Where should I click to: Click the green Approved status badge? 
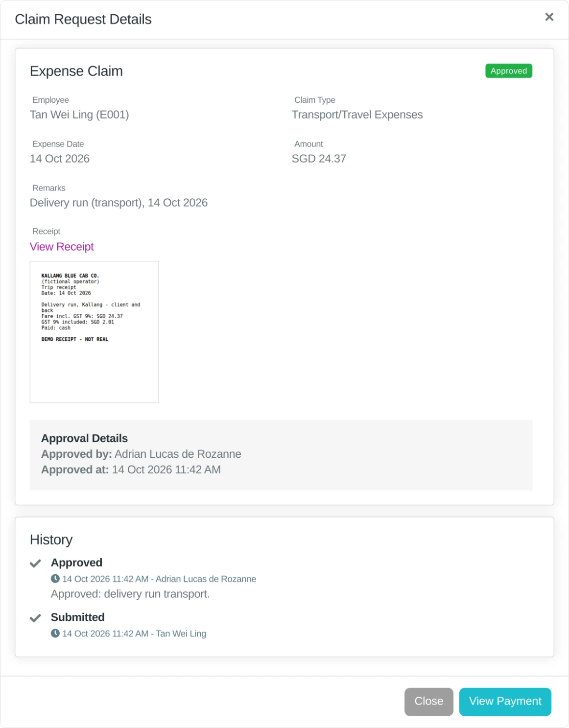coord(508,71)
